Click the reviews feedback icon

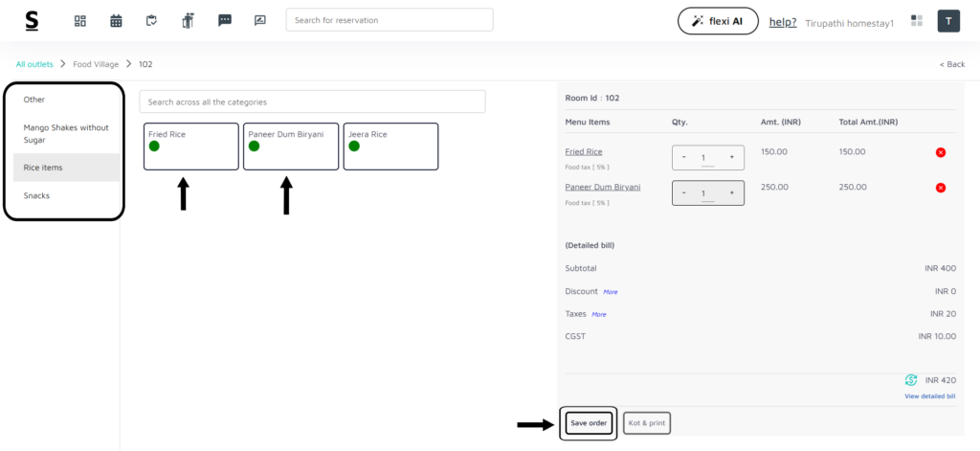pos(259,20)
